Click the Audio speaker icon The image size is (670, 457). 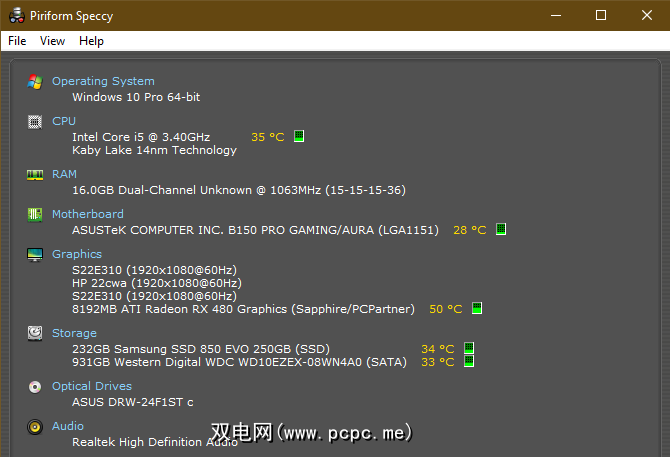(35, 427)
